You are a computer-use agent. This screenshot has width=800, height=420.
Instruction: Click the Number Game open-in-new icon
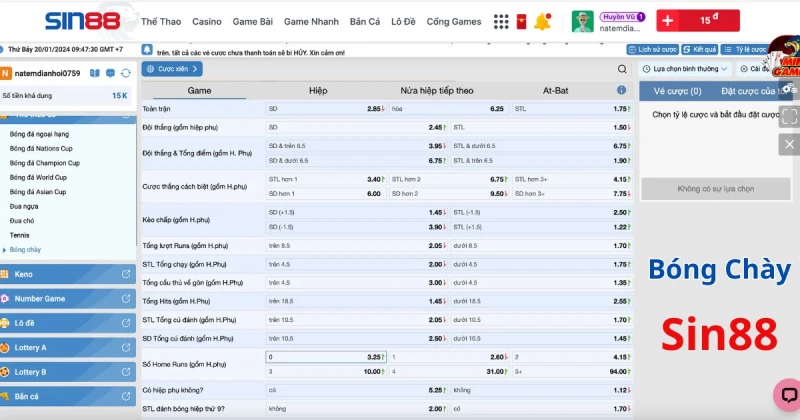126,299
